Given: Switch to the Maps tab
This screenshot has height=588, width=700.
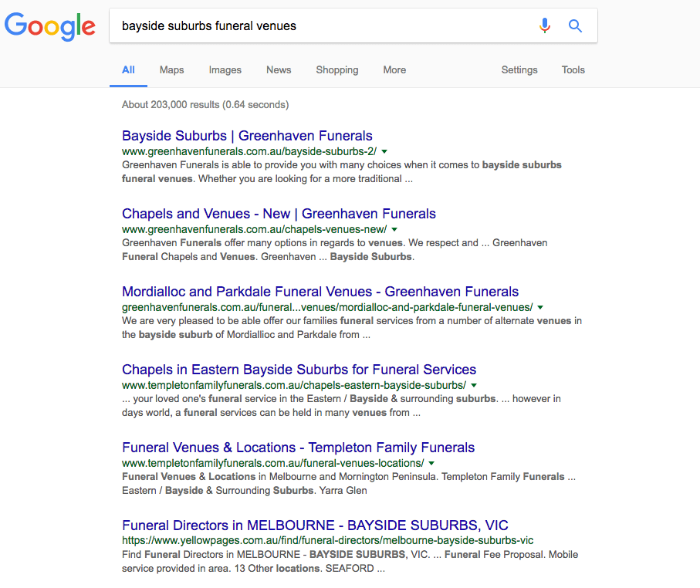Looking at the screenshot, I should coord(171,69).
